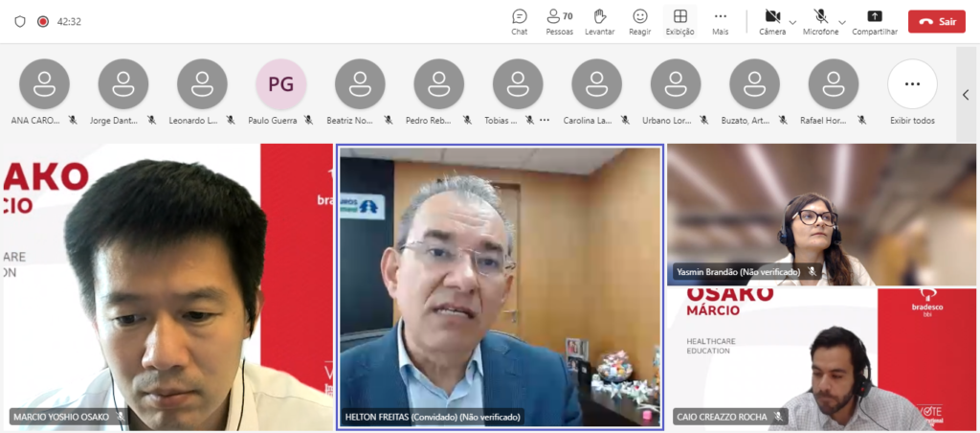Expand the microphone options dropdown arrow

click(842, 22)
